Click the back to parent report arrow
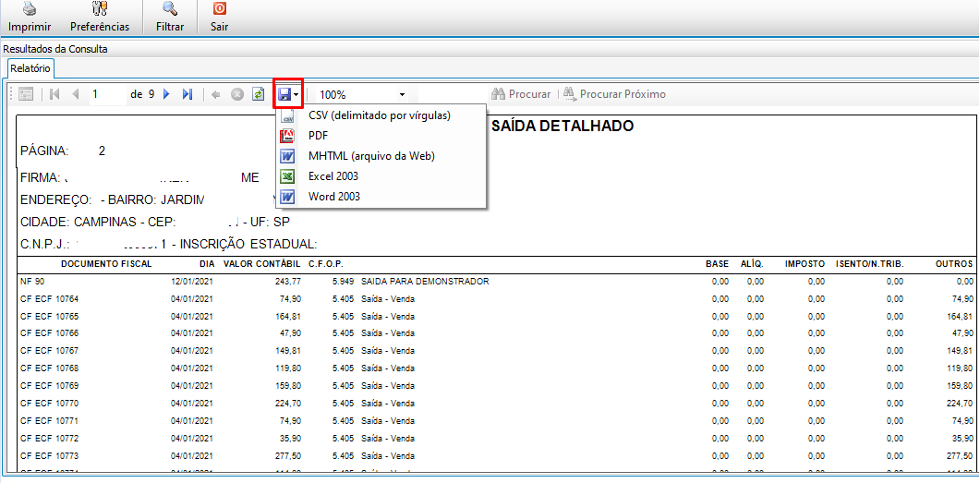This screenshot has height=483, width=980. point(216,94)
